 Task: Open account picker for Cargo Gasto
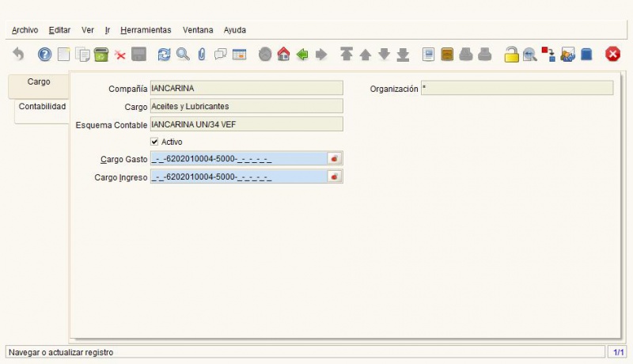335,159
